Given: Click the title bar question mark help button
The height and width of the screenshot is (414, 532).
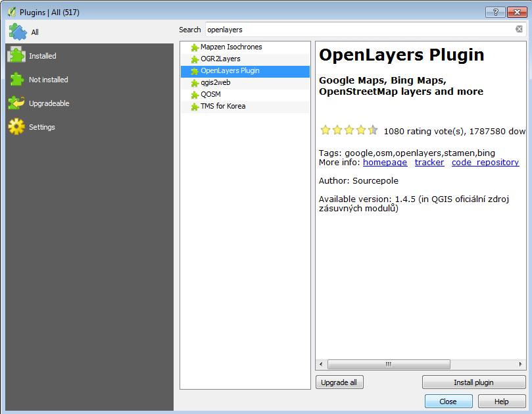Looking at the screenshot, I should (x=495, y=13).
